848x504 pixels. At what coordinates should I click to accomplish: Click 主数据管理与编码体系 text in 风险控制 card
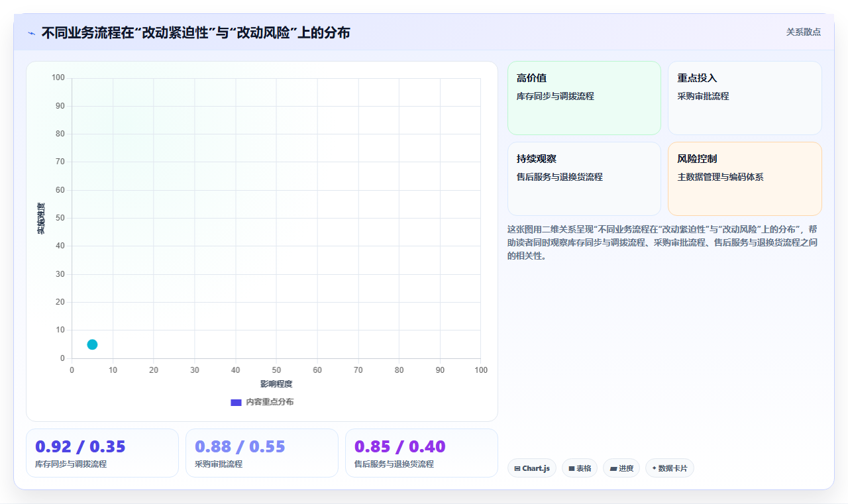coord(720,177)
